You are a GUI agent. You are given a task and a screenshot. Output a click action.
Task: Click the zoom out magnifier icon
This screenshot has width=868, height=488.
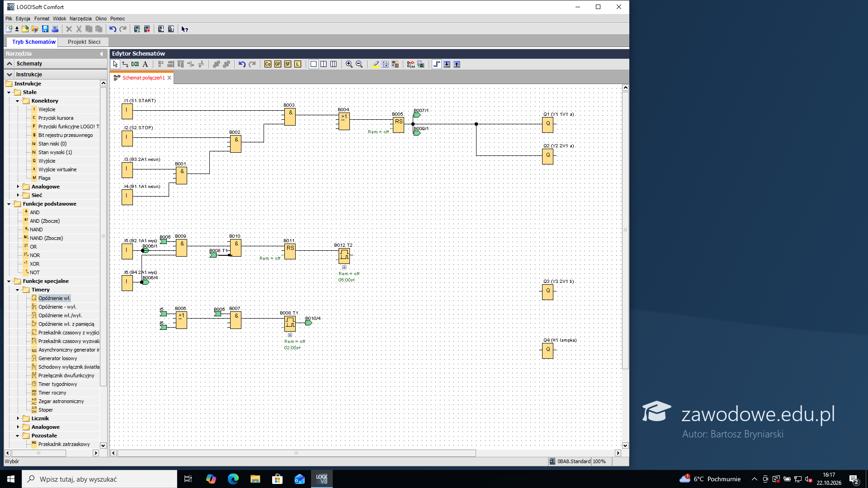click(x=359, y=64)
